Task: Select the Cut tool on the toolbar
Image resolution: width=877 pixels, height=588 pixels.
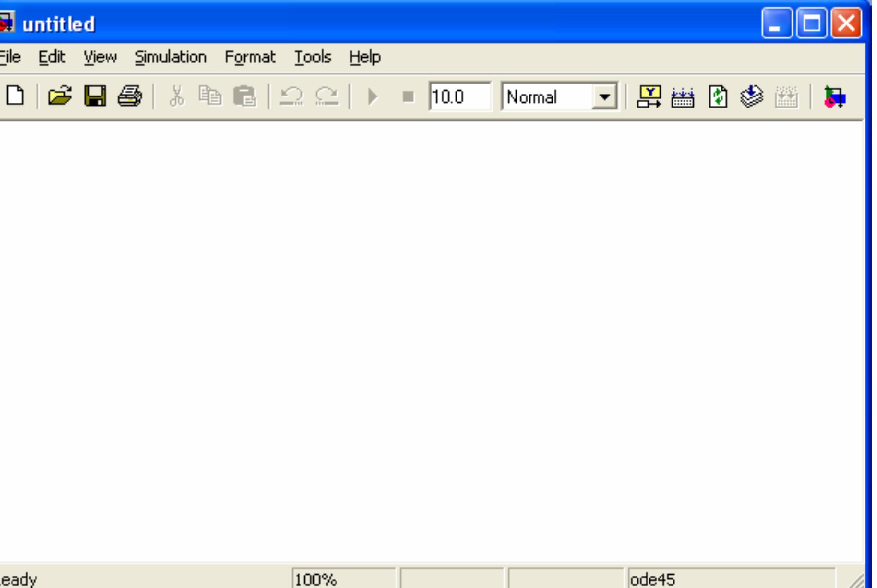Action: (x=177, y=96)
